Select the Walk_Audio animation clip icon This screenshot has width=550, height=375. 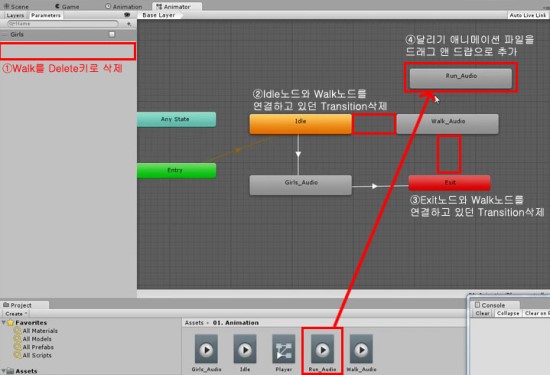coord(361,349)
